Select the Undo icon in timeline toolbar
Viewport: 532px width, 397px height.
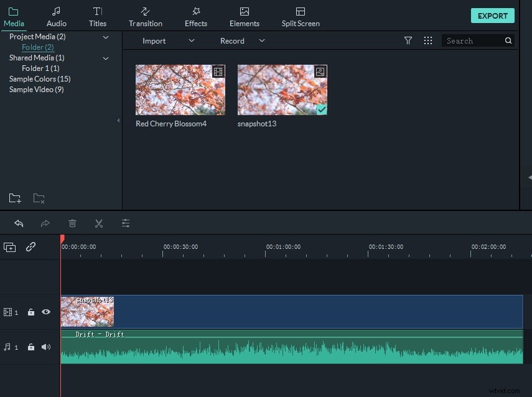pyautogui.click(x=19, y=223)
